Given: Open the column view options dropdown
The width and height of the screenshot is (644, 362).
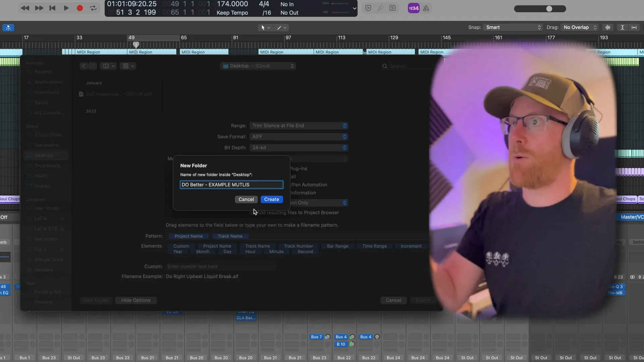Looking at the screenshot, I should [109, 66].
